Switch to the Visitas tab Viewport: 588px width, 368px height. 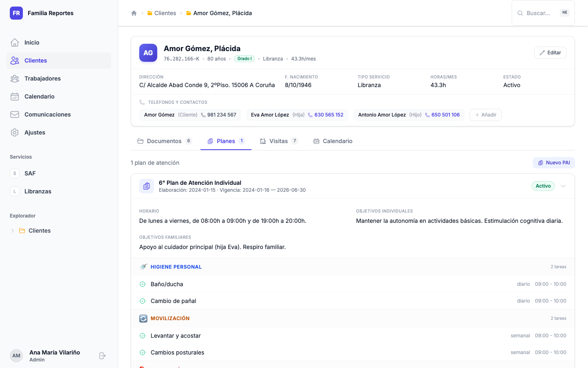coord(278,141)
